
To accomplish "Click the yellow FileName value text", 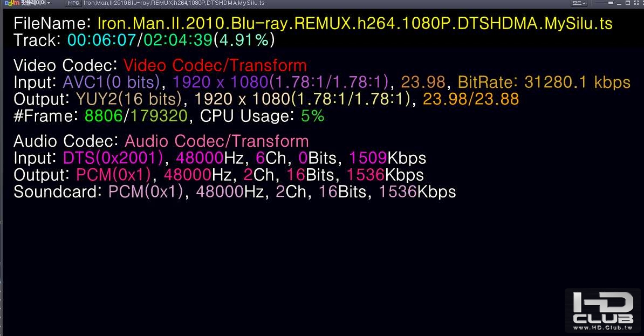I will coord(355,23).
